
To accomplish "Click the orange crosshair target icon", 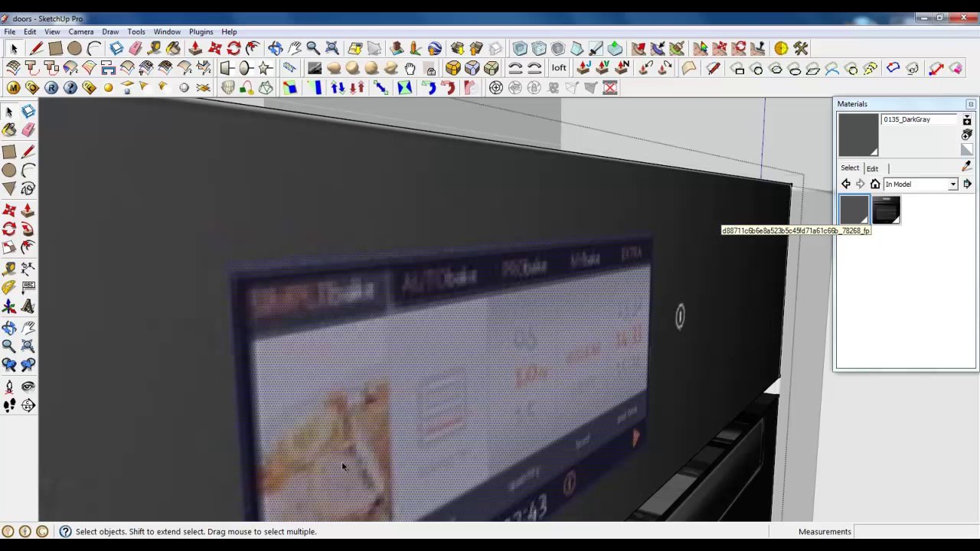I will (781, 49).
